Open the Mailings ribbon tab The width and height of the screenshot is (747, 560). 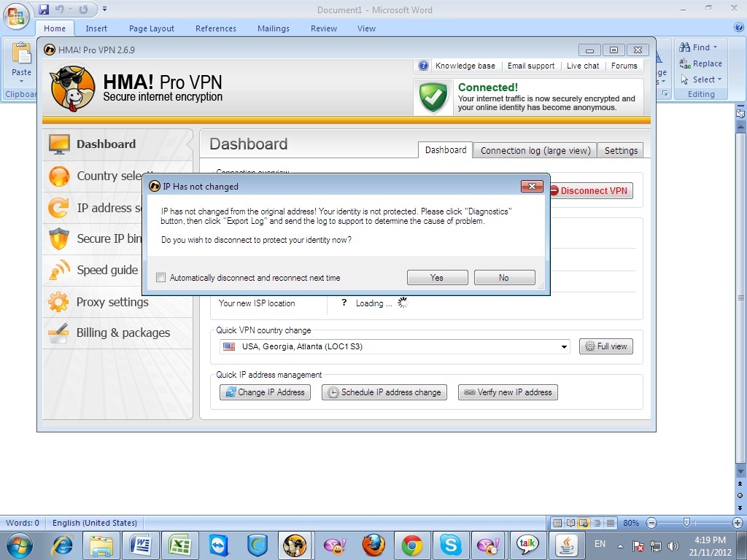coord(274,28)
